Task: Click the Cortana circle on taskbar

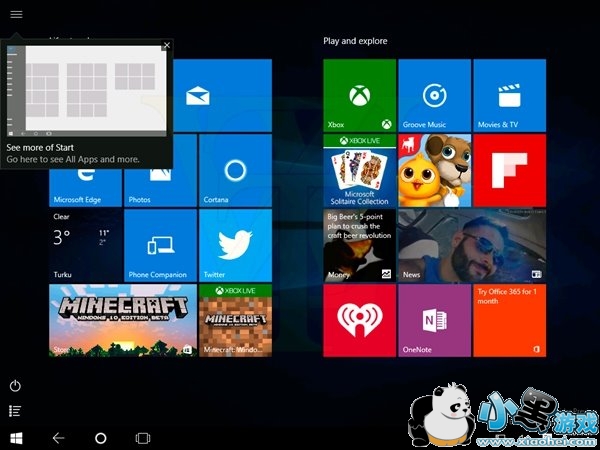Action: 101,438
